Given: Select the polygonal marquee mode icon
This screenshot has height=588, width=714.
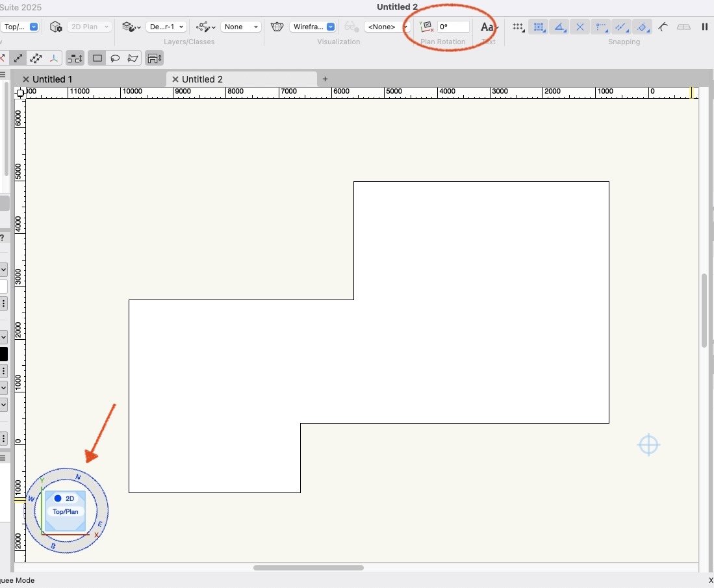Looking at the screenshot, I should (x=133, y=58).
